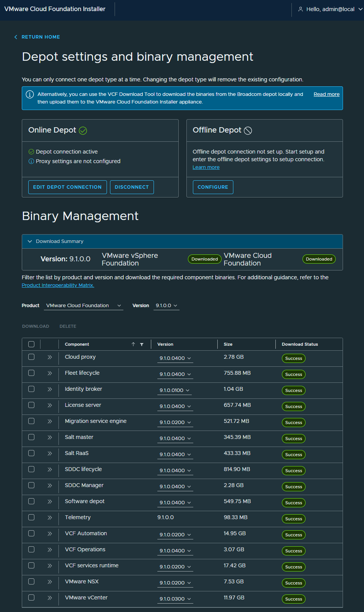Expand details of SDDC lifecycle row
This screenshot has height=612, width=364.
click(x=50, y=470)
